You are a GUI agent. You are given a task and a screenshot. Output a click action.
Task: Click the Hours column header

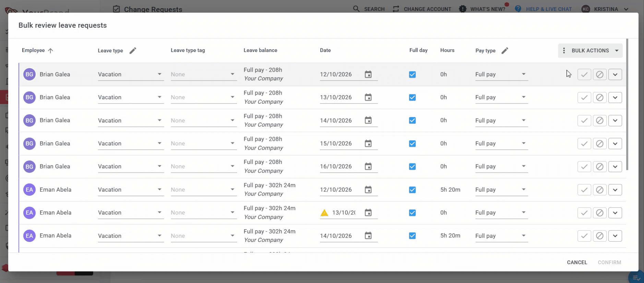click(447, 50)
